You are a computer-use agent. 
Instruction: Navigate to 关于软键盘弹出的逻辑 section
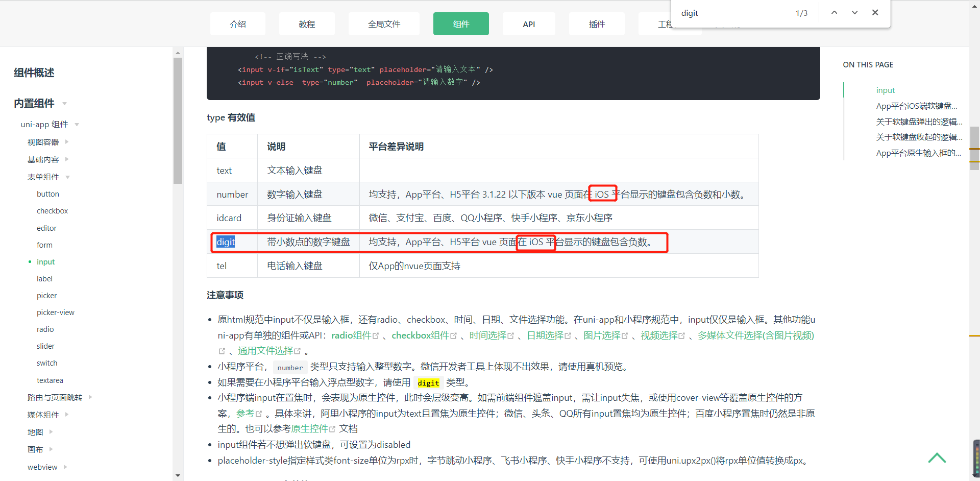[x=918, y=122]
